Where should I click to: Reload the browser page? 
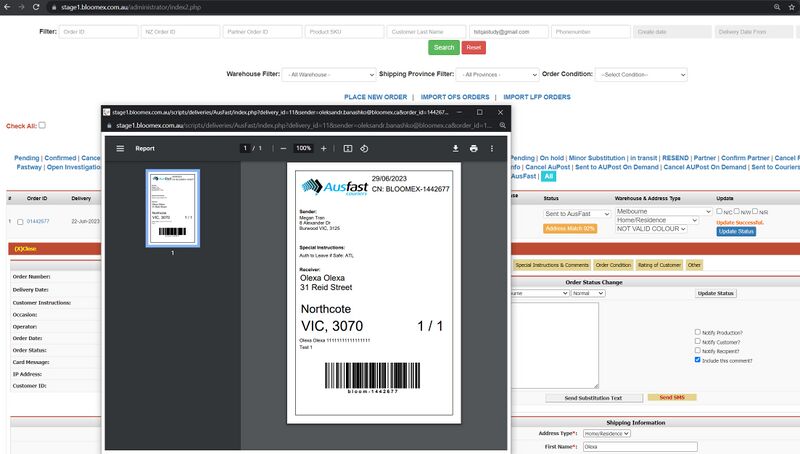click(36, 7)
